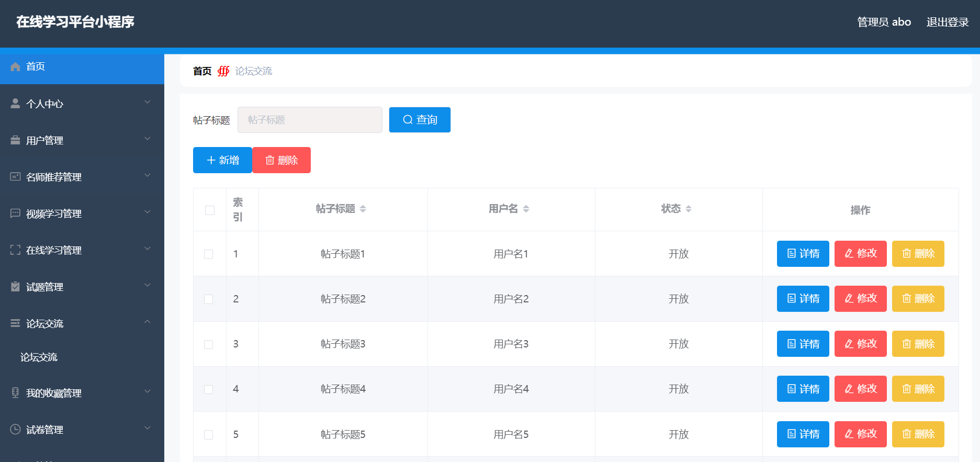Expand the 试题管理 chevron
This screenshot has width=980, height=462.
[x=148, y=285]
